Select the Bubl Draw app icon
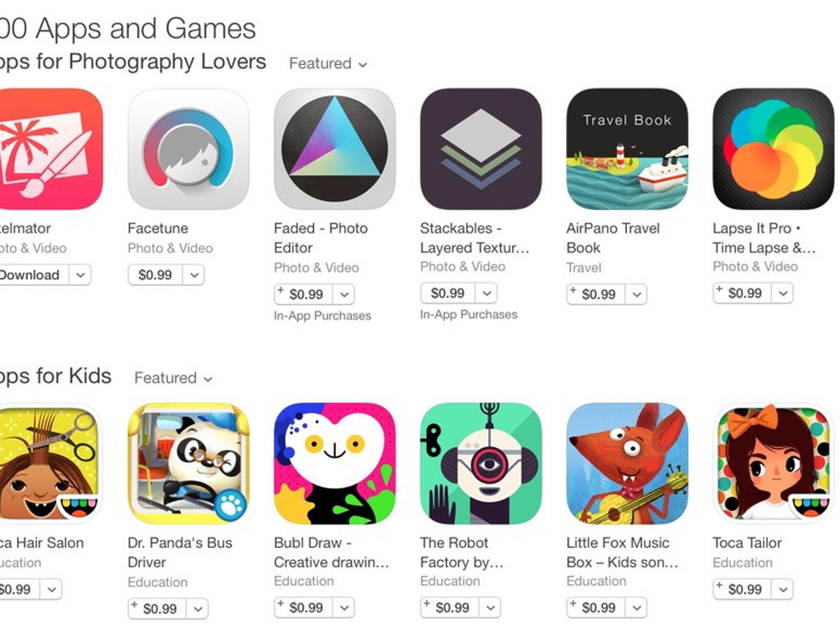This screenshot has height=630, width=840. click(x=334, y=464)
